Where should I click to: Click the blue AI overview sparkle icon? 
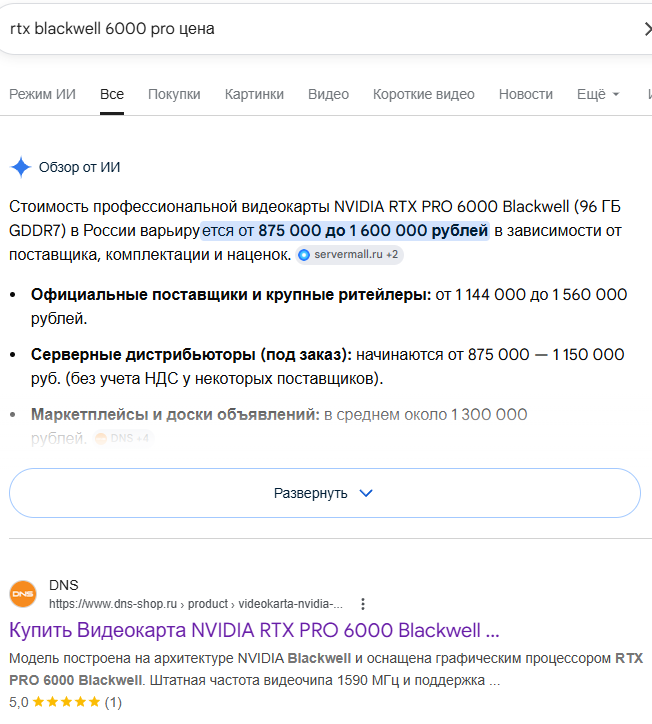pos(20,167)
